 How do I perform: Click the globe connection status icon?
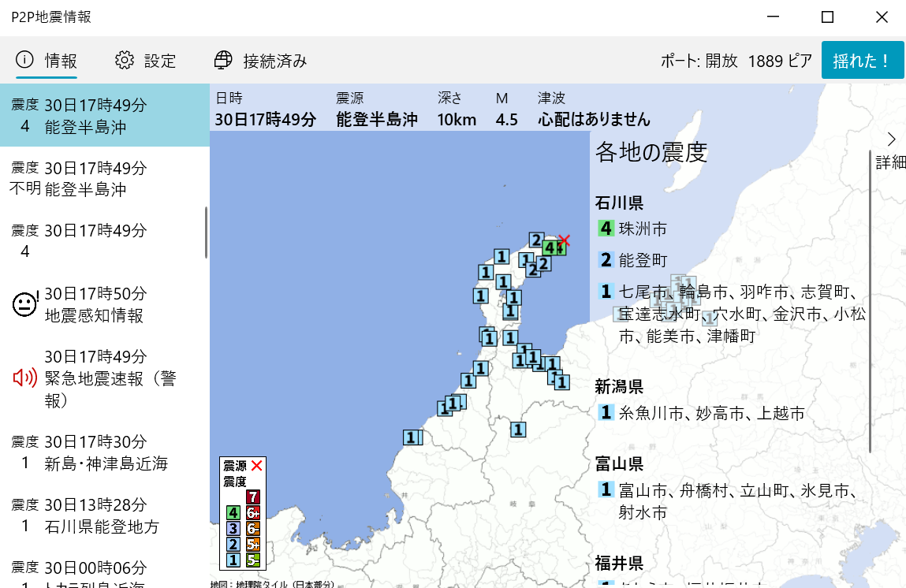coord(224,61)
